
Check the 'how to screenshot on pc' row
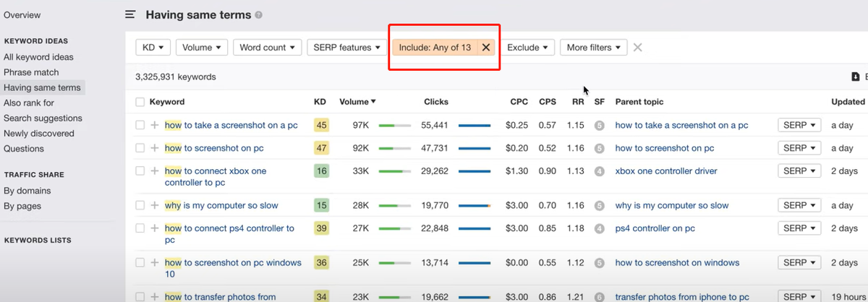[140, 148]
